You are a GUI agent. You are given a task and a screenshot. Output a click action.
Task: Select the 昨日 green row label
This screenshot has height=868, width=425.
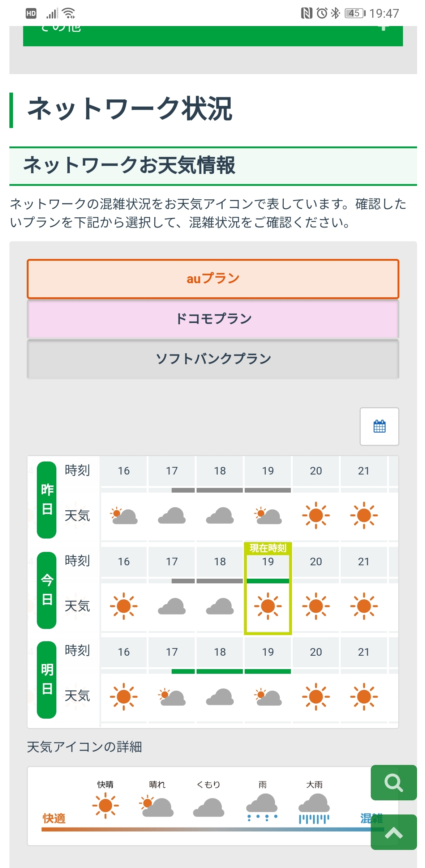47,500
